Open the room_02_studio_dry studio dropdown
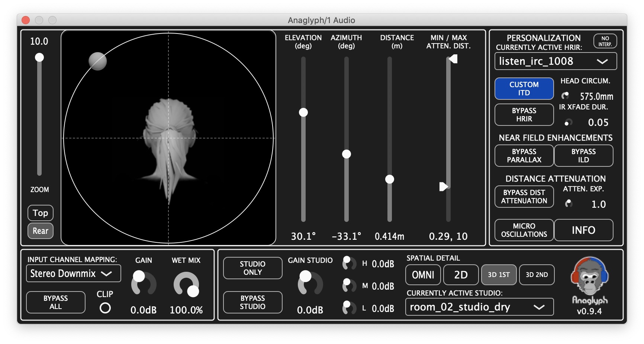Image resolution: width=644 pixels, height=344 pixels. pyautogui.click(x=479, y=307)
